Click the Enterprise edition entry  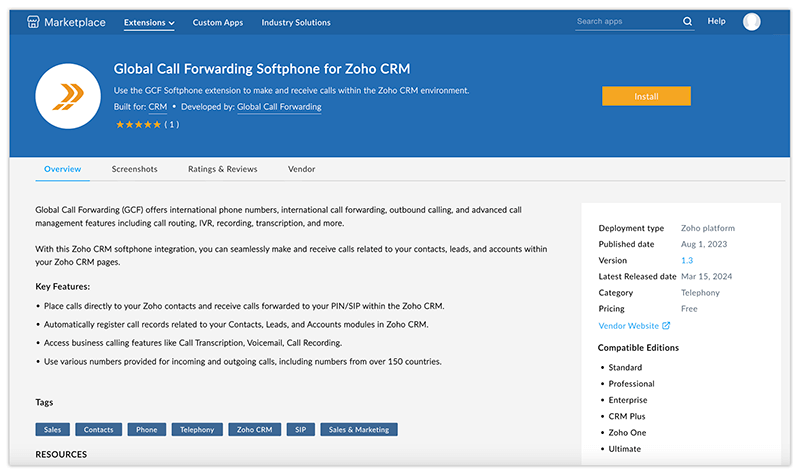tap(628, 400)
